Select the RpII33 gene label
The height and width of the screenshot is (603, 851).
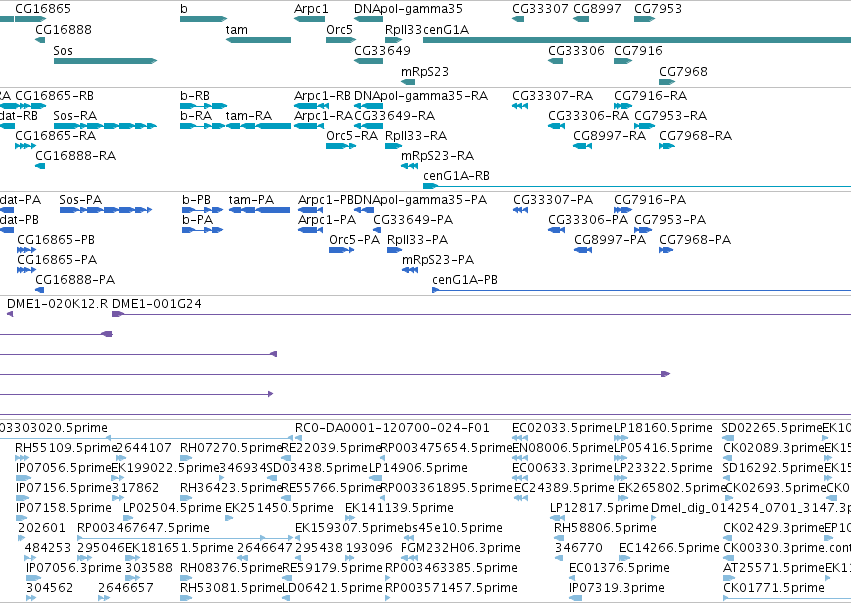403,30
